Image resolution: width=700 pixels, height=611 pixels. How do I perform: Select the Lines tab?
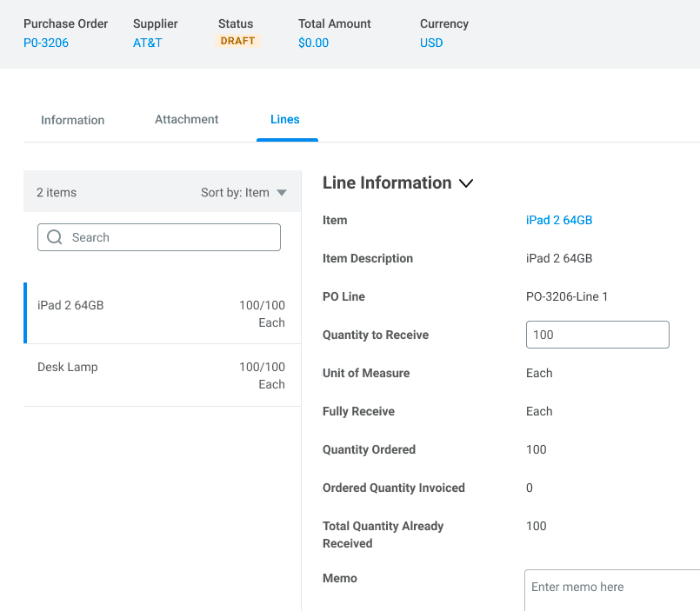point(285,119)
